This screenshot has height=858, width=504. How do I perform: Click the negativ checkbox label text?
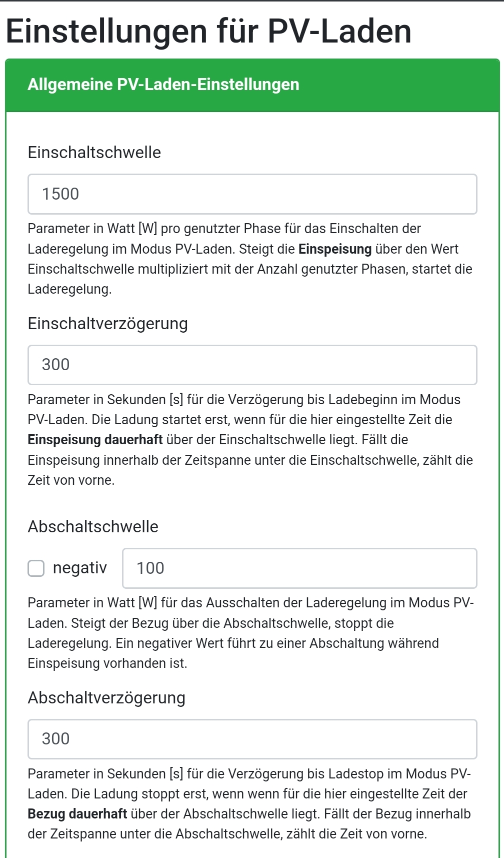[79, 568]
